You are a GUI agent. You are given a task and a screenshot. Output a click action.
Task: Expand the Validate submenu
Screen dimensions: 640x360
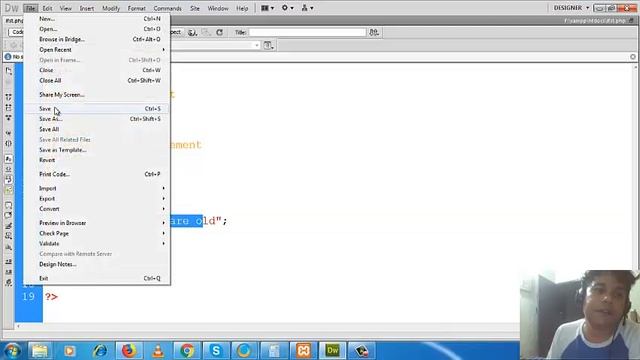(97, 244)
